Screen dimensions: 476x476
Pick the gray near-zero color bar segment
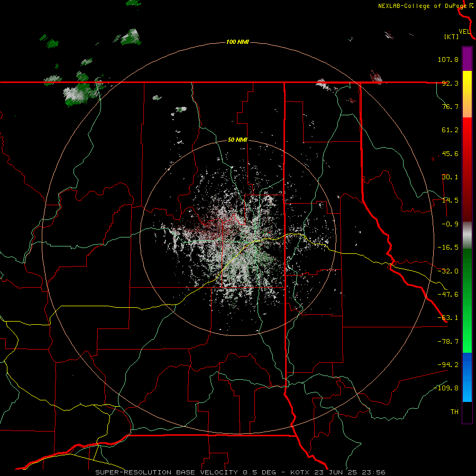pos(467,235)
